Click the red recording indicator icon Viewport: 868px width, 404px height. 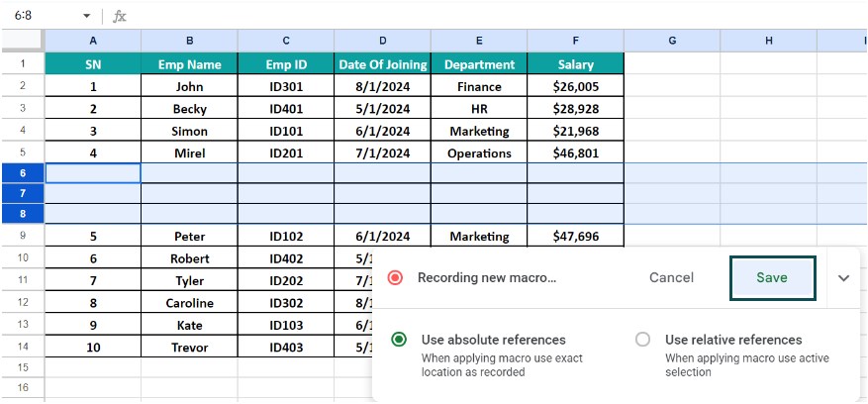[395, 277]
